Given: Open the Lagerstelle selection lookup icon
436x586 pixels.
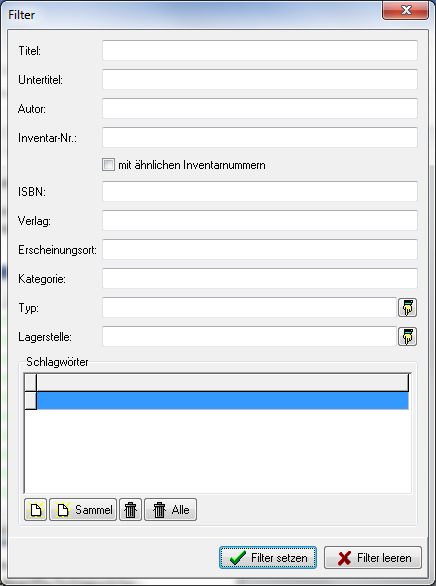Looking at the screenshot, I should click(x=407, y=337).
